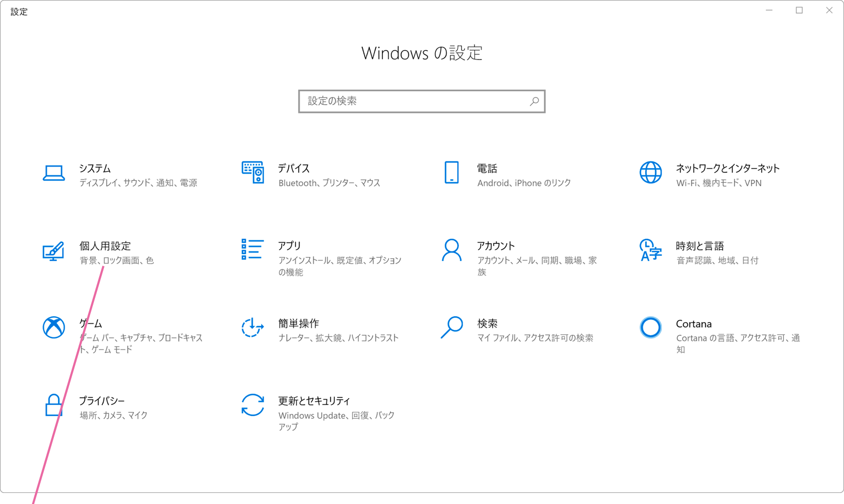Open 更新とセキュリティ settings title
Image resolution: width=844 pixels, height=504 pixels.
pyautogui.click(x=314, y=401)
